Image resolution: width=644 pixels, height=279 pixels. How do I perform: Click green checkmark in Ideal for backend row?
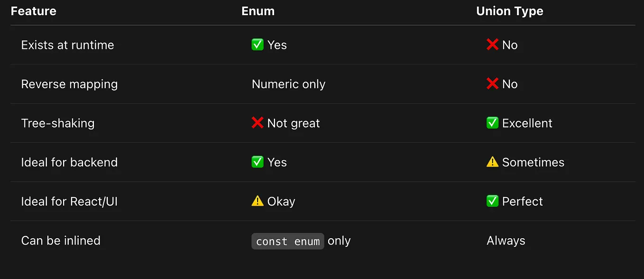258,162
